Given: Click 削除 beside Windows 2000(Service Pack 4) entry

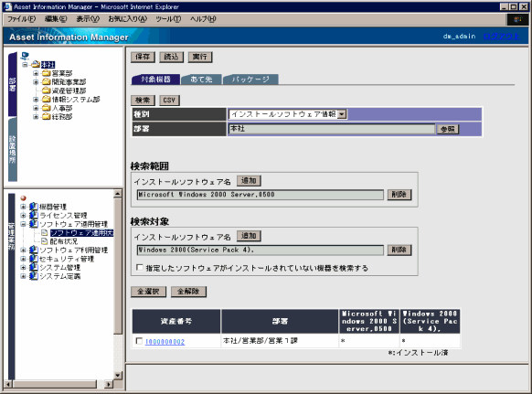Looking at the screenshot, I should tap(399, 250).
